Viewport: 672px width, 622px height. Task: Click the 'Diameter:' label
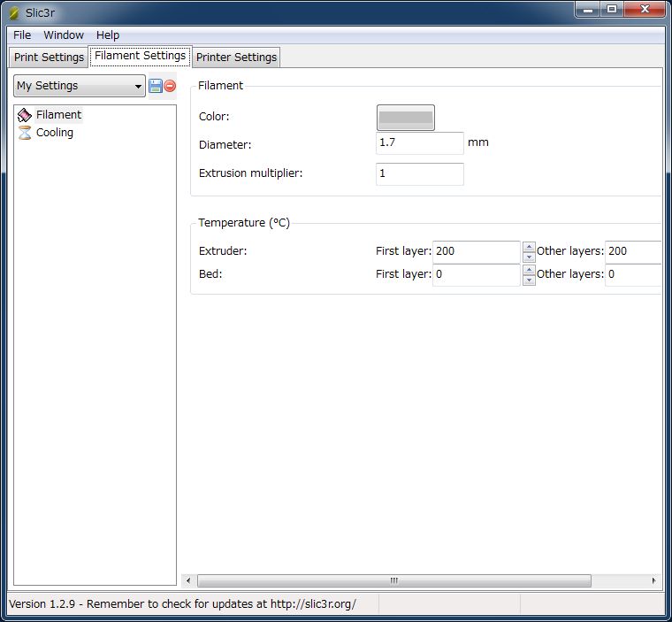(x=225, y=144)
